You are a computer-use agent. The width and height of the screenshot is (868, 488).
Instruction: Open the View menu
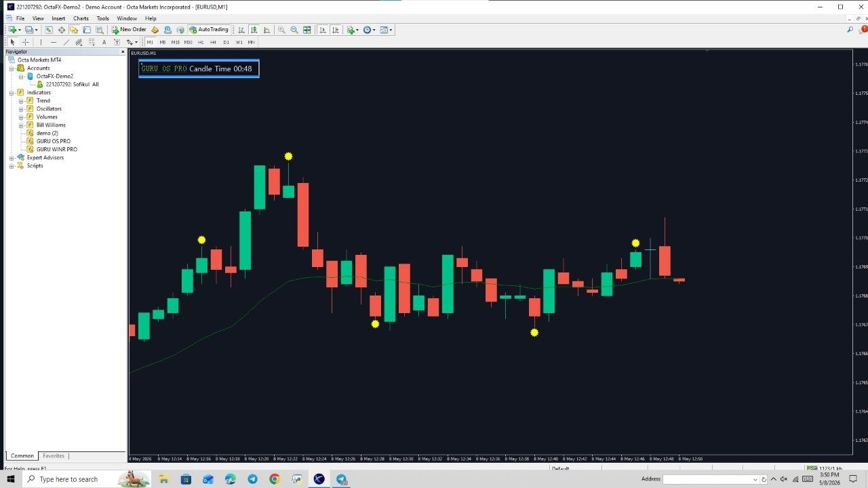[x=38, y=18]
